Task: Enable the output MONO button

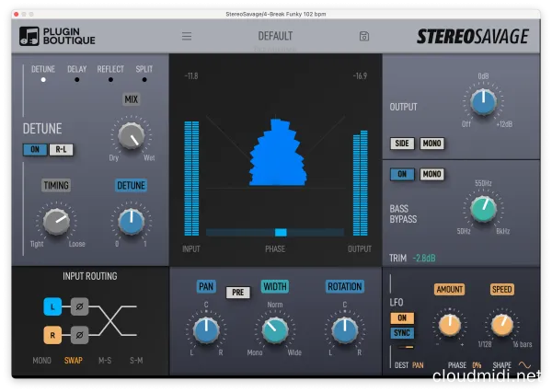Action: pos(432,144)
